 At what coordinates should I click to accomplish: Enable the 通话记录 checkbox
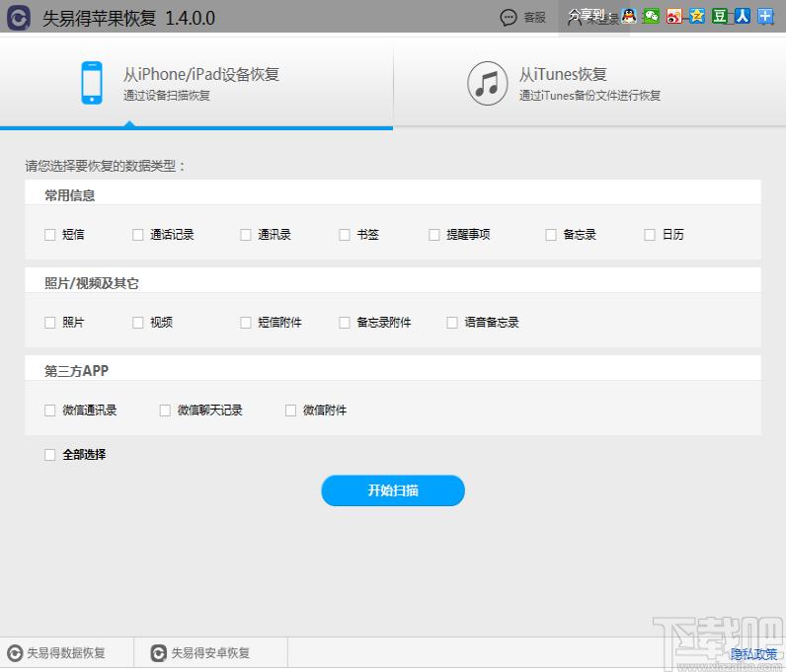[138, 235]
